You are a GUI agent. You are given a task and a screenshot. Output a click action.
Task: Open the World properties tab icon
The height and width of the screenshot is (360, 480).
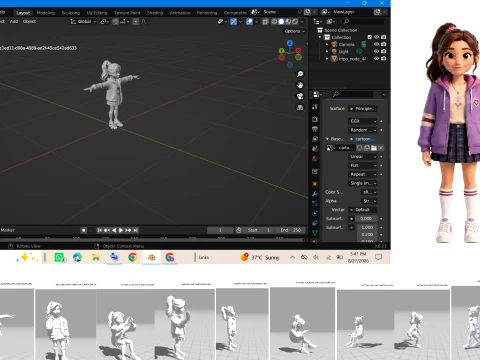[x=315, y=159]
